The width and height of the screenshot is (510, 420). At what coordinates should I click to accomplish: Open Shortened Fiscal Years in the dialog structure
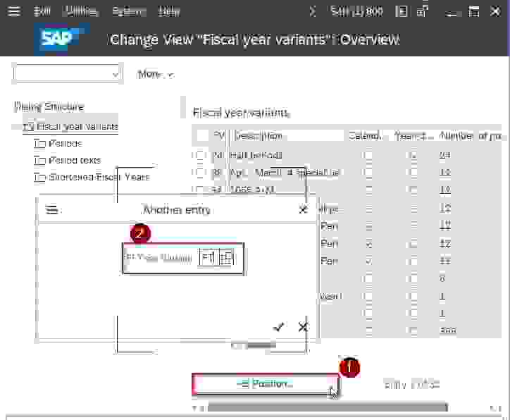[x=99, y=178]
